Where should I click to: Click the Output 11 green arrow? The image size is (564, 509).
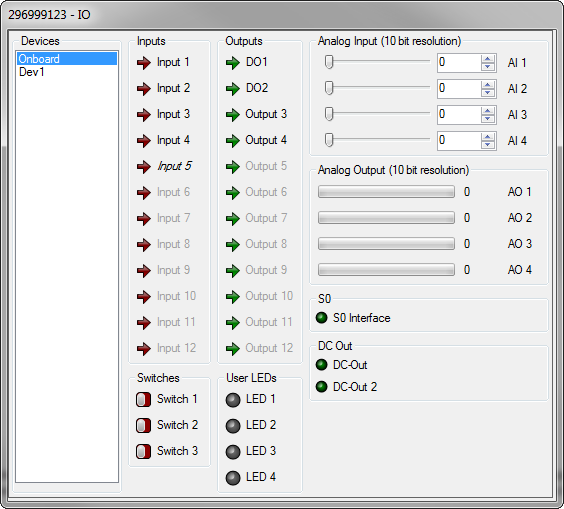coord(233,323)
